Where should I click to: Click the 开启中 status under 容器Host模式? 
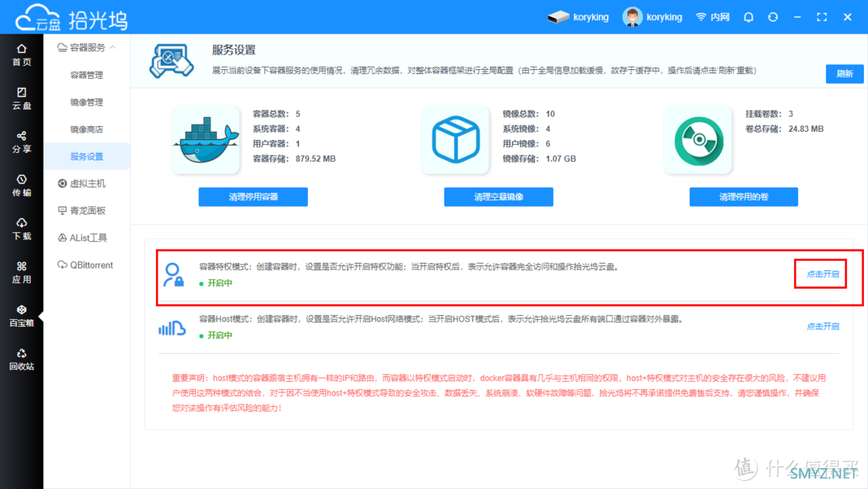coord(216,335)
